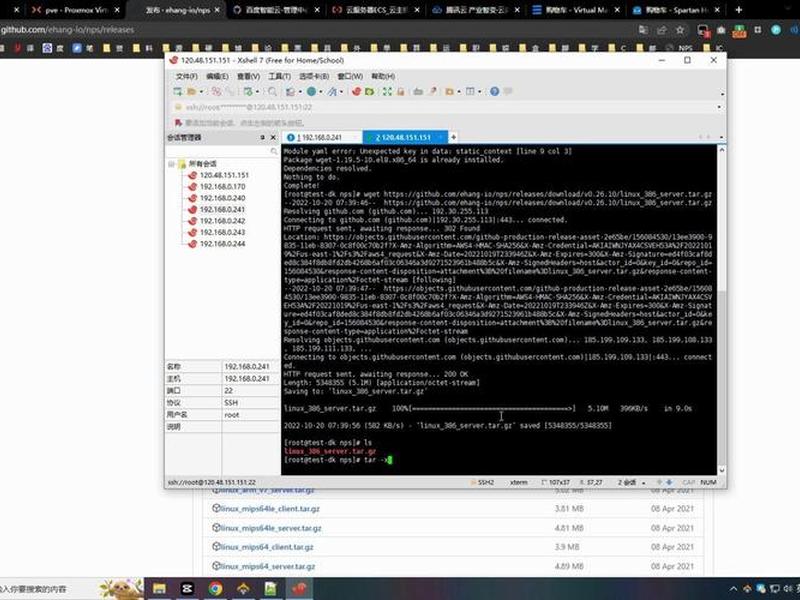
Task: Bookmark page with star in Chrome
Action: tap(680, 30)
